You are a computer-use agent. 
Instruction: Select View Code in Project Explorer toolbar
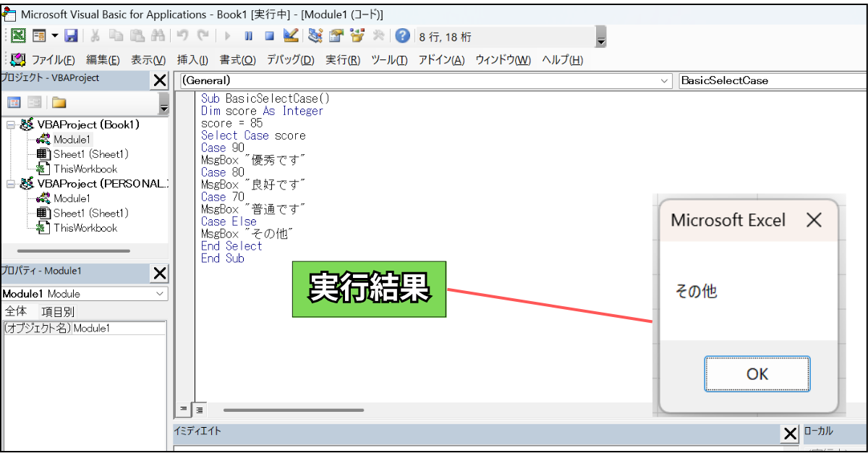14,101
